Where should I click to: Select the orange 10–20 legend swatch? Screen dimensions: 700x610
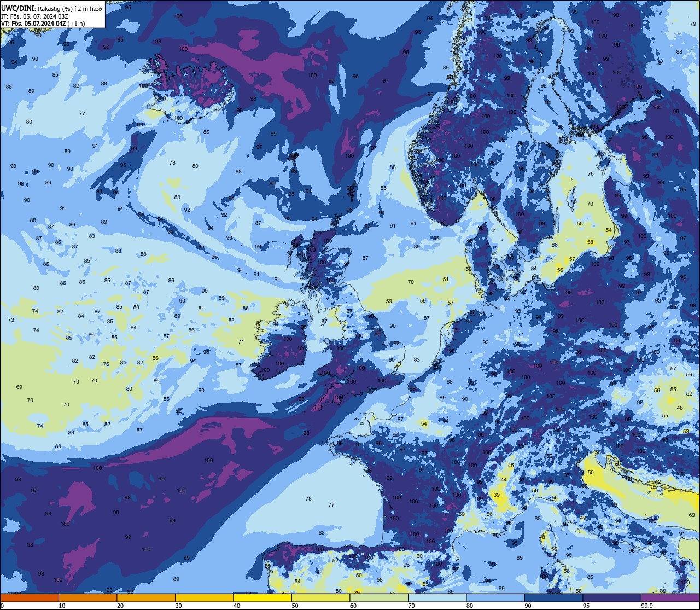point(87,598)
